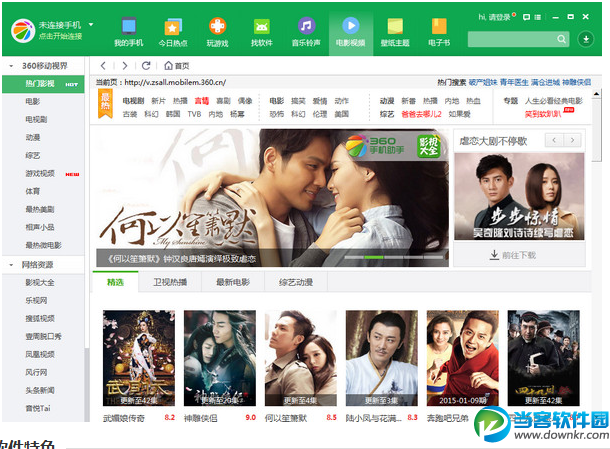Click 人生必看经典电影 link
This screenshot has height=449, width=610.
[554, 101]
